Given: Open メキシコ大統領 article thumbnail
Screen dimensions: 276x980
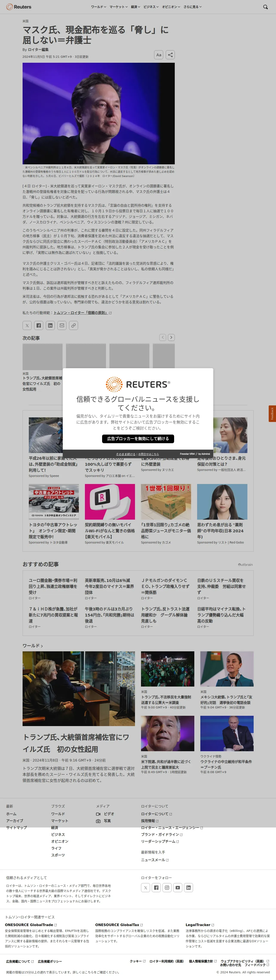Looking at the screenshot, I should click(x=227, y=669).
